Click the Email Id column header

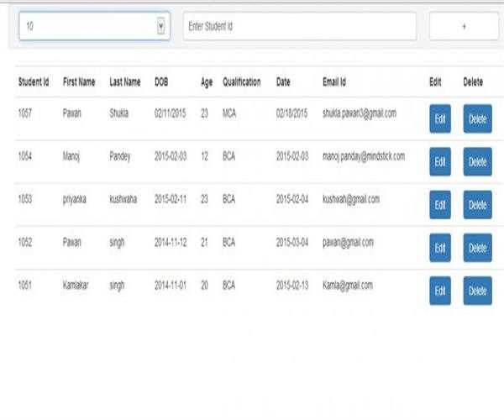(334, 82)
